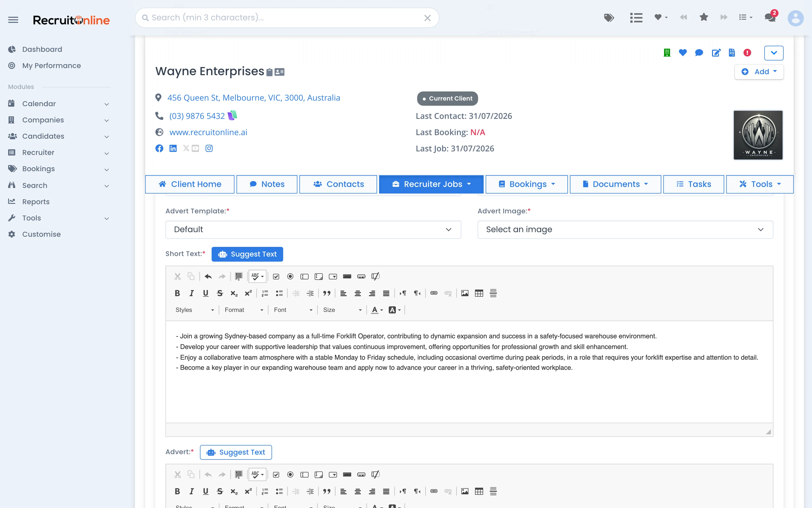812x508 pixels.
Task: Open the Advert Image dropdown
Action: click(x=625, y=229)
